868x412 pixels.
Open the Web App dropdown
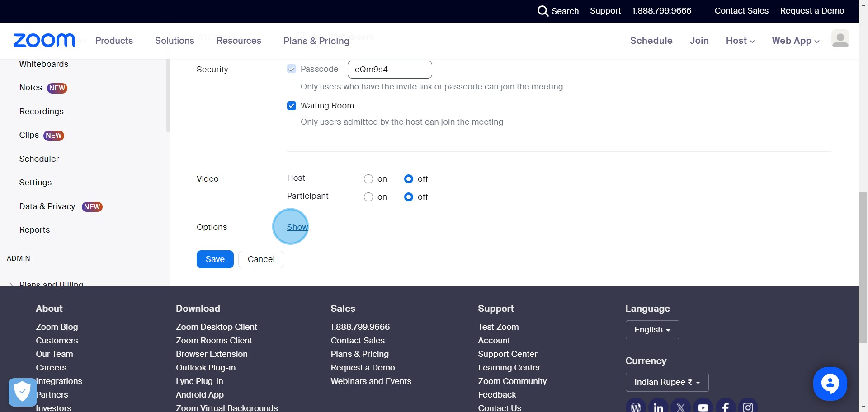796,41
